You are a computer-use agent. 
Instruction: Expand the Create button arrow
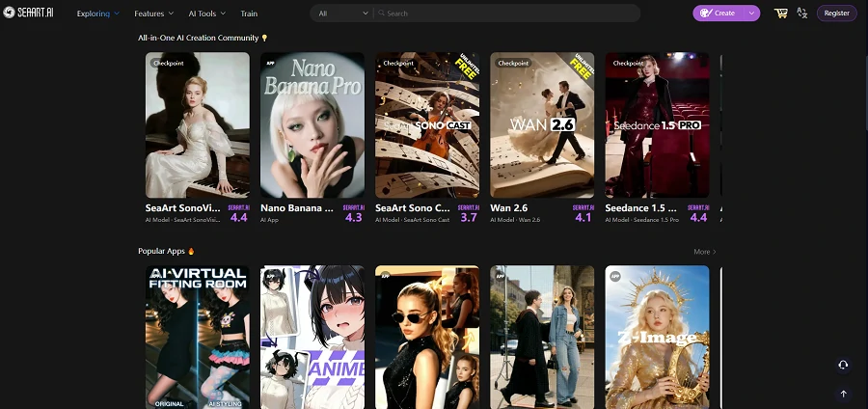751,14
